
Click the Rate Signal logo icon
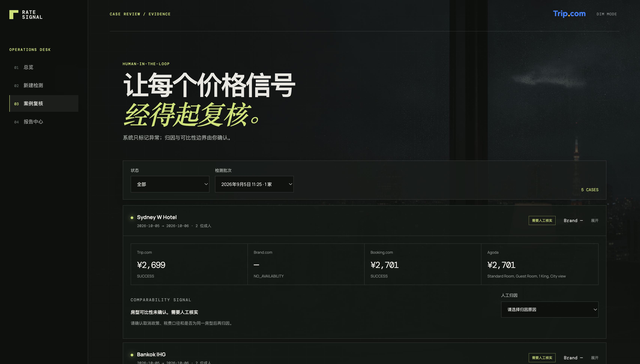14,14
